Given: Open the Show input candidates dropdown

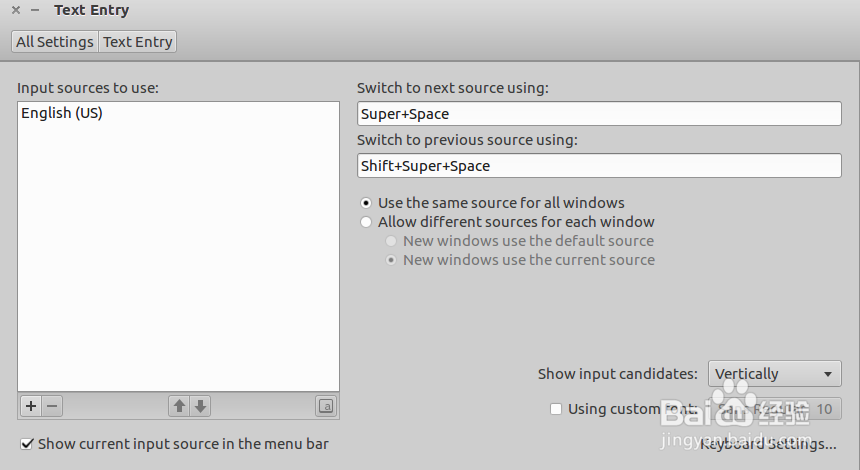Looking at the screenshot, I should pyautogui.click(x=774, y=374).
